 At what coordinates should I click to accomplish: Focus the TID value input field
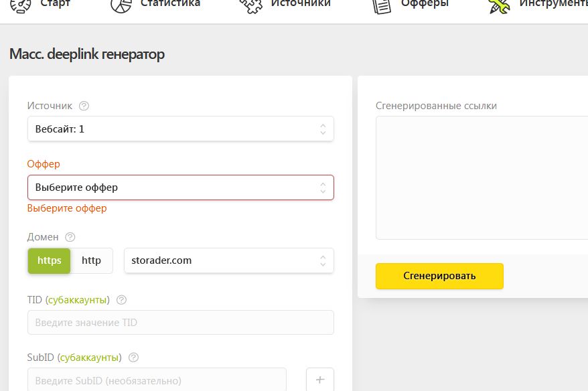[181, 323]
